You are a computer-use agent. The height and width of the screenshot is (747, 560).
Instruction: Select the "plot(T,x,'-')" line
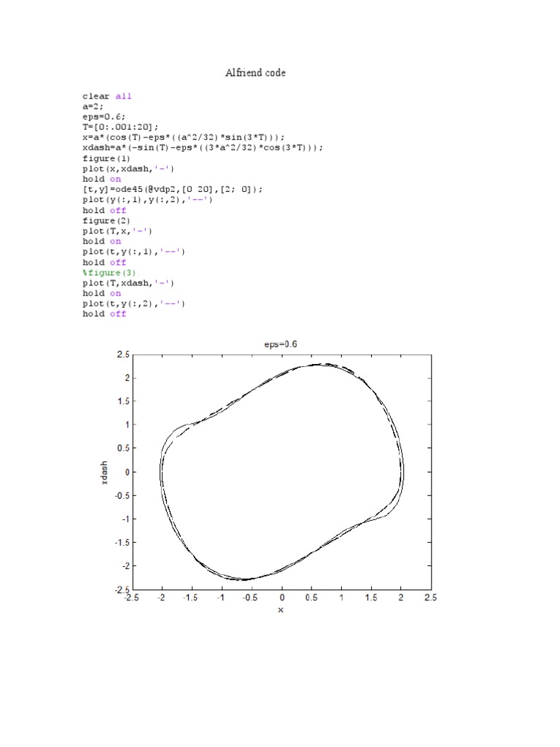(x=117, y=231)
